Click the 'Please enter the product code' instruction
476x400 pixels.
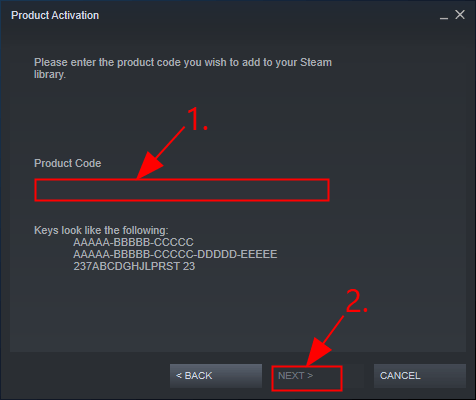pyautogui.click(x=183, y=68)
